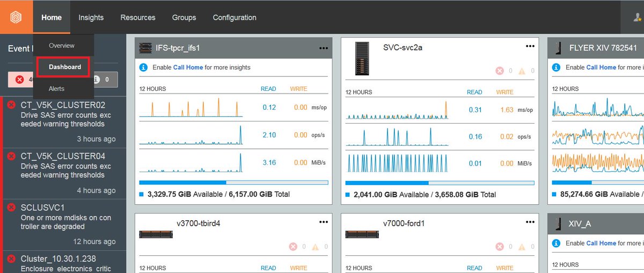This screenshot has height=273, width=644.
Task: Click info icon in XIV_A card
Action: [556, 243]
